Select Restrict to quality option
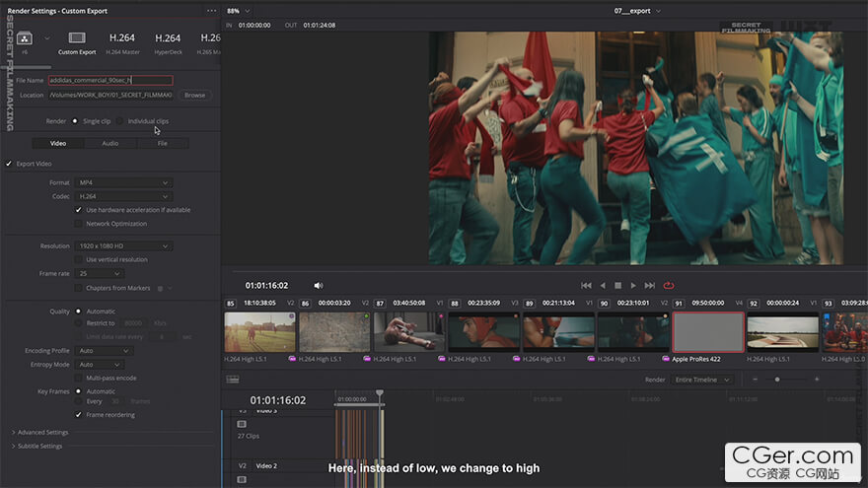 pyautogui.click(x=78, y=323)
